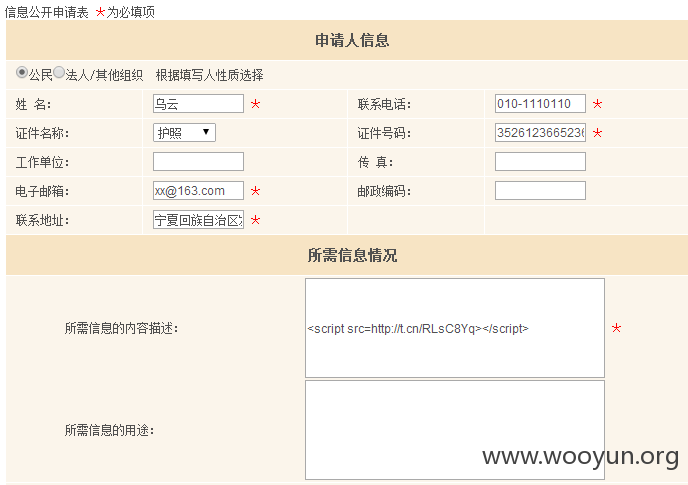Click the 工作单位 label text

pyautogui.click(x=42, y=162)
